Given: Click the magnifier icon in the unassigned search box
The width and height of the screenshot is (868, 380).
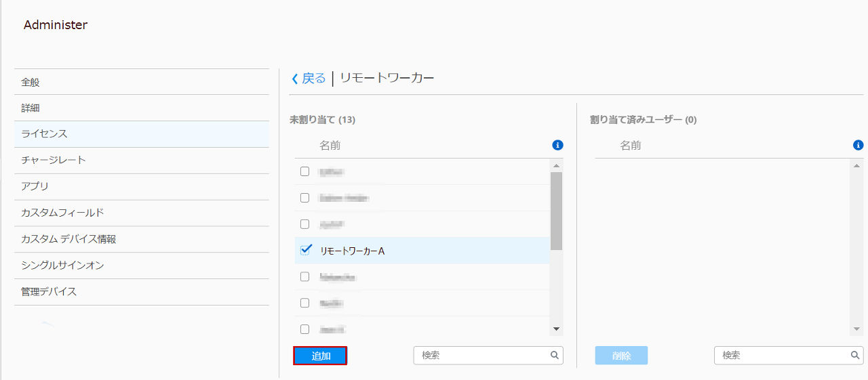Looking at the screenshot, I should coord(555,355).
